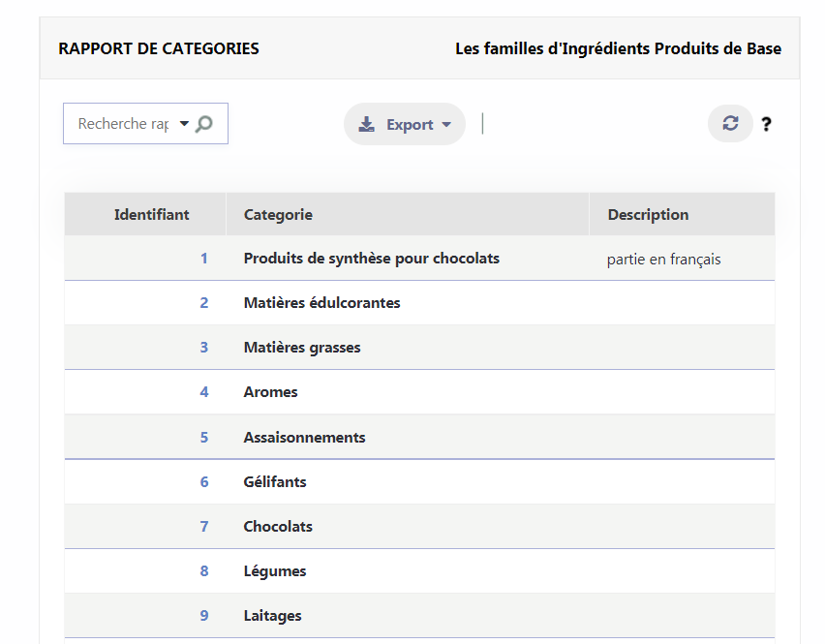825x644 pixels.
Task: Click the magnifier search icon
Action: pyautogui.click(x=204, y=124)
